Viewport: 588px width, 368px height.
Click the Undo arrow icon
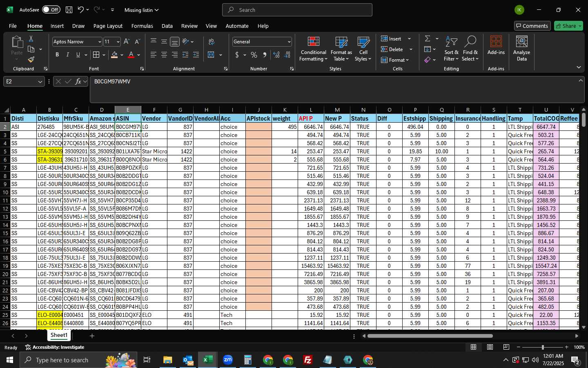(x=81, y=10)
